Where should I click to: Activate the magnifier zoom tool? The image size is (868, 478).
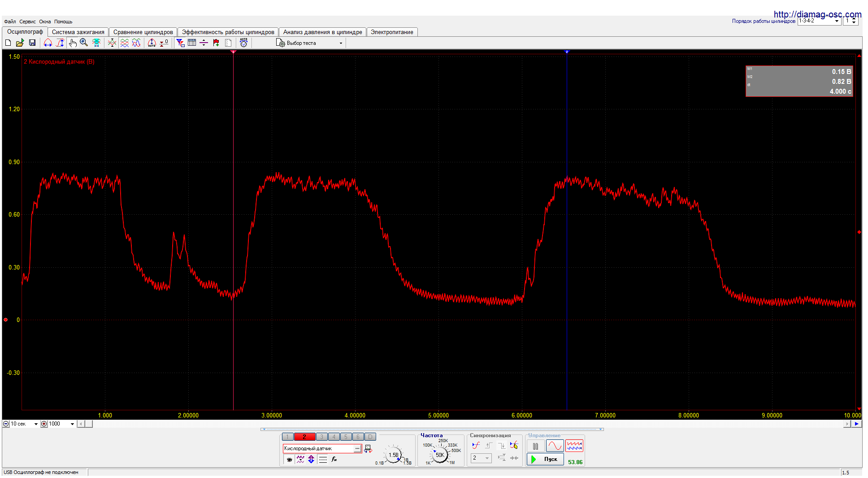[84, 43]
